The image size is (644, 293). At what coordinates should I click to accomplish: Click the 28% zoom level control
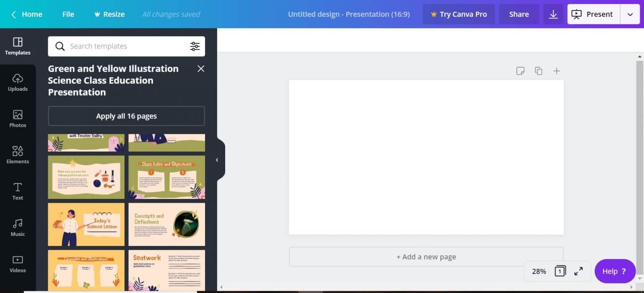(538, 271)
